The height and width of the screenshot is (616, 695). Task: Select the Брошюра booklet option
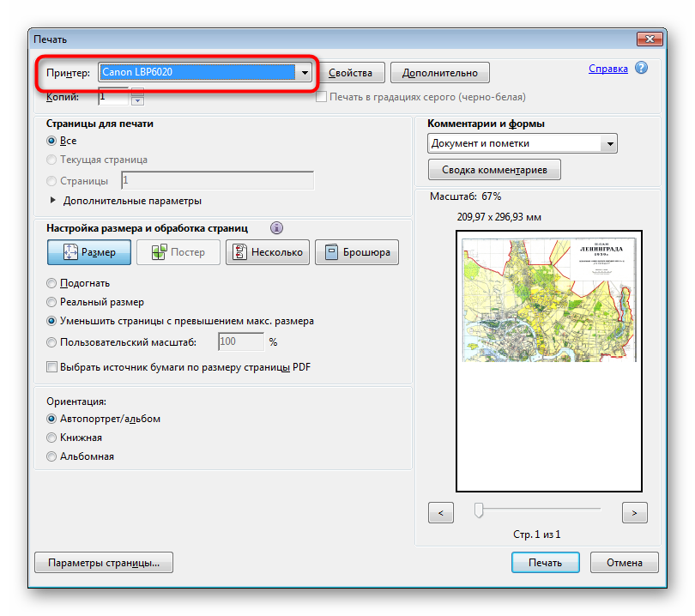tap(356, 252)
